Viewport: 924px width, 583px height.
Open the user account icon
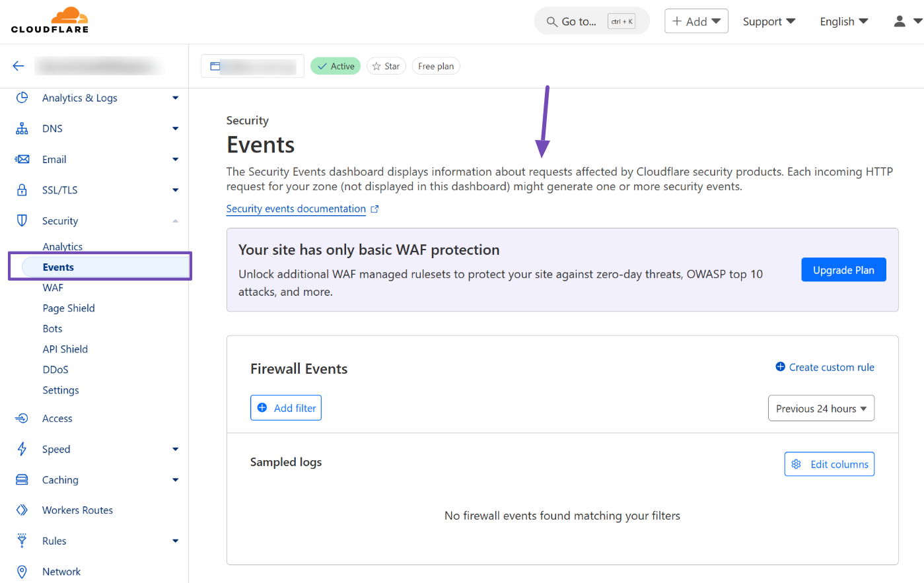(x=900, y=21)
